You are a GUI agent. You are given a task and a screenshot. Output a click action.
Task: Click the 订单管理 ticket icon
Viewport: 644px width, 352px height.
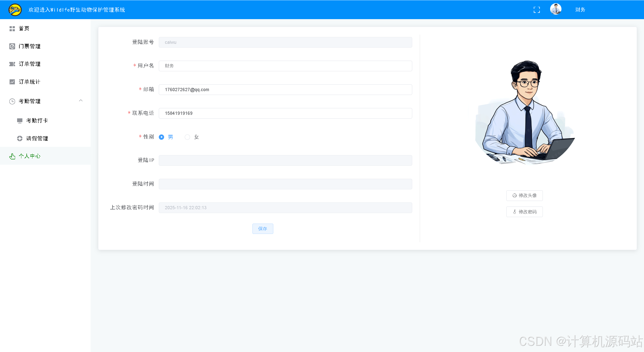(x=12, y=64)
